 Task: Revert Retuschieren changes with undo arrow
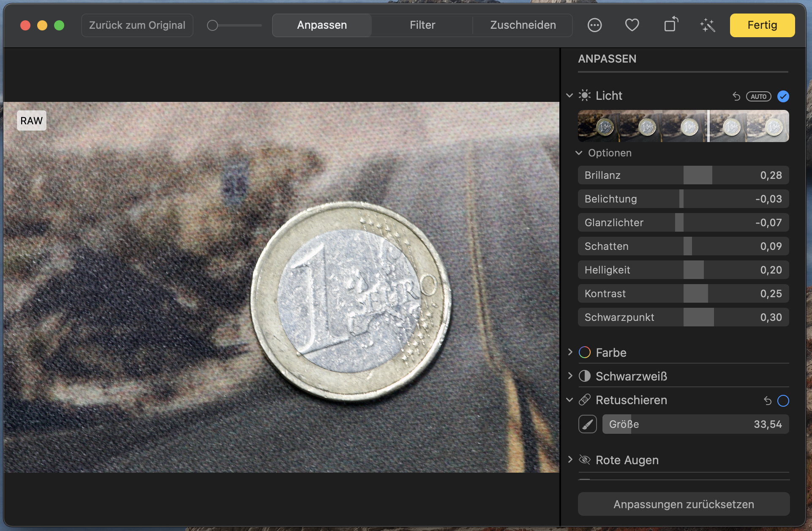767,401
